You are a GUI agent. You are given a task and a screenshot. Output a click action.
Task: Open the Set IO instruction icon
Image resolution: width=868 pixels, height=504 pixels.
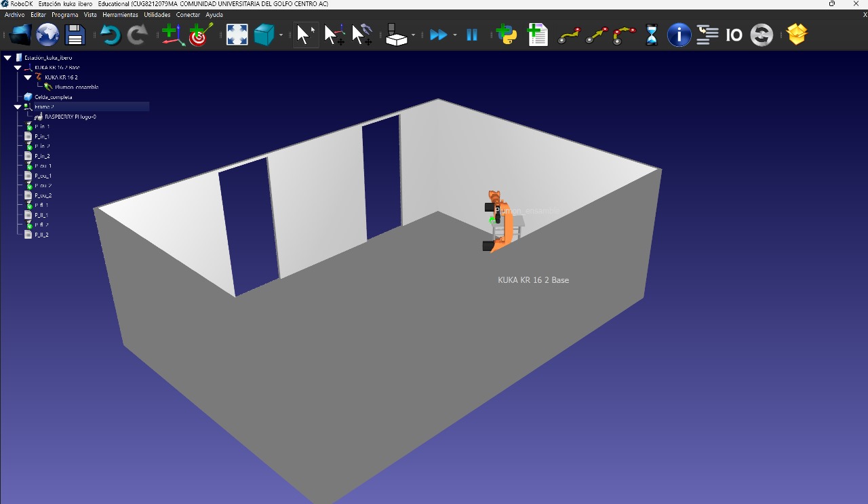point(734,35)
